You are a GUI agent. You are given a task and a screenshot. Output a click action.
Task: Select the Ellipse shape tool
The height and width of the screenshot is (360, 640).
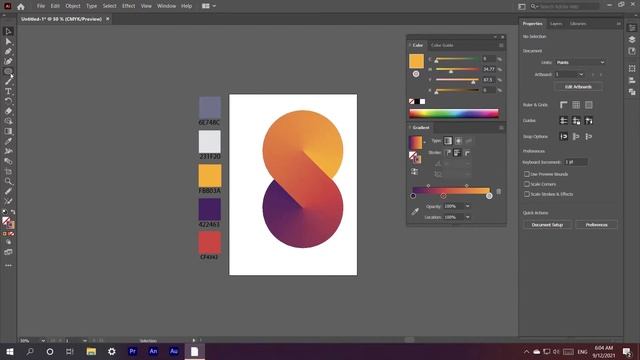[8, 71]
